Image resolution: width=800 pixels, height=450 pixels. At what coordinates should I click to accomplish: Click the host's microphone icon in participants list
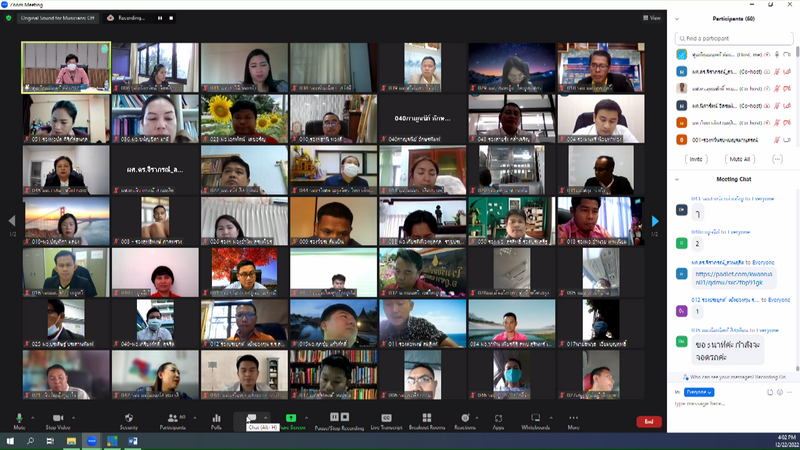coord(777,54)
